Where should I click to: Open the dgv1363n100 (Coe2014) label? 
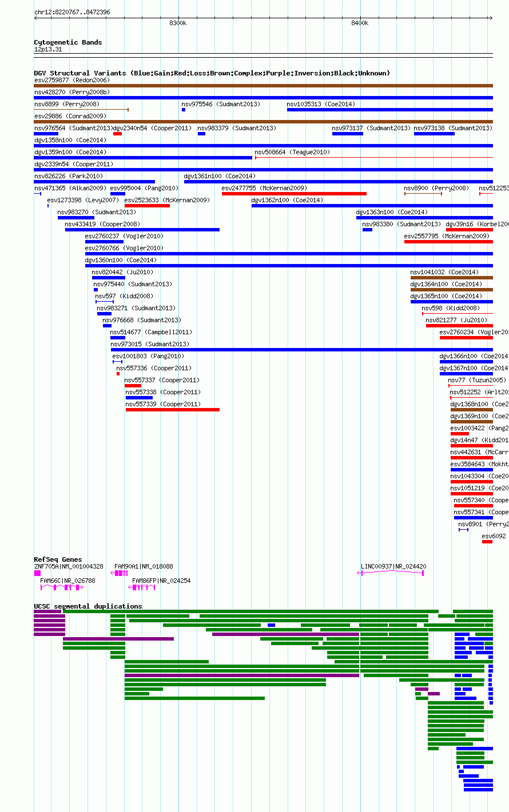coord(392,212)
